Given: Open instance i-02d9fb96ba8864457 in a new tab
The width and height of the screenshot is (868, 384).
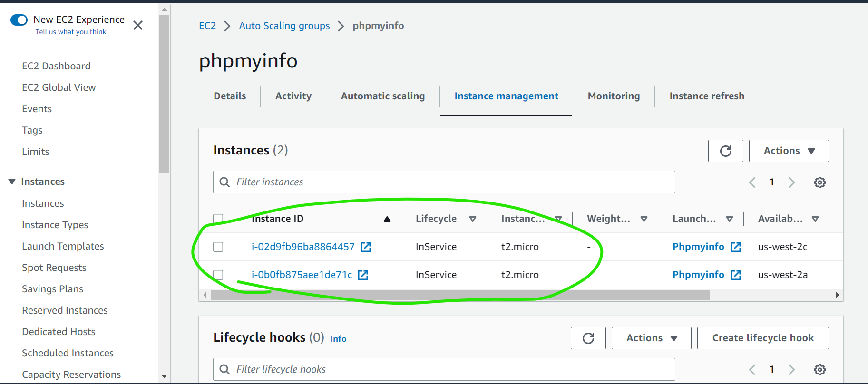Looking at the screenshot, I should 366,247.
